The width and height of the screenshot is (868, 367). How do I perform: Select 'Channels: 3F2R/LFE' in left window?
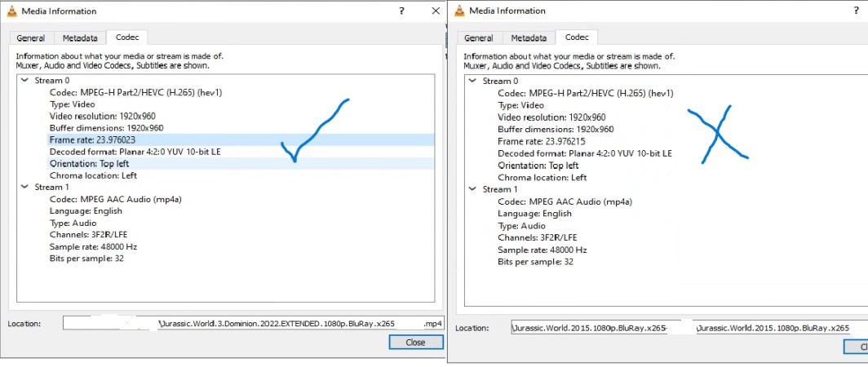click(x=89, y=235)
